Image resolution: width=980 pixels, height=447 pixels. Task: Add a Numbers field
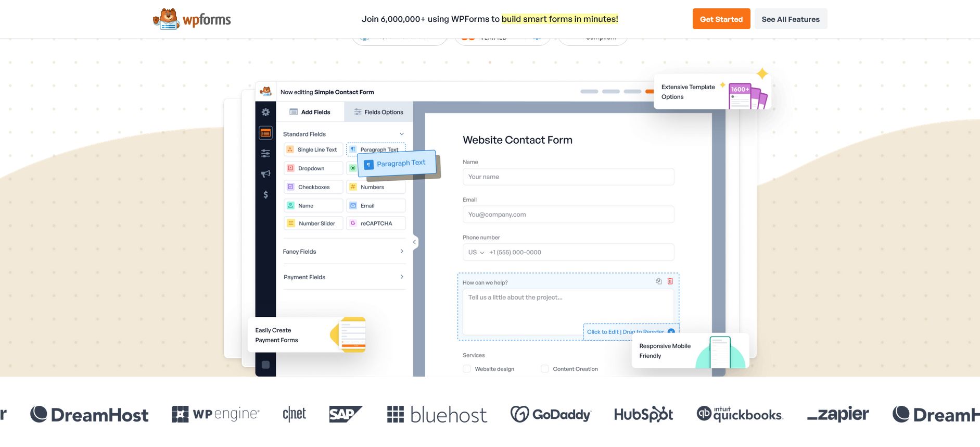point(376,187)
